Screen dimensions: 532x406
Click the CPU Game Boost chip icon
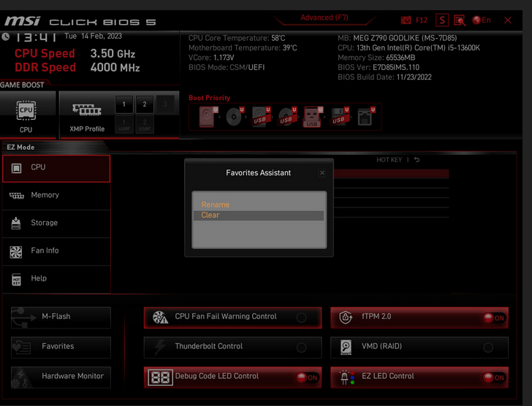26,110
